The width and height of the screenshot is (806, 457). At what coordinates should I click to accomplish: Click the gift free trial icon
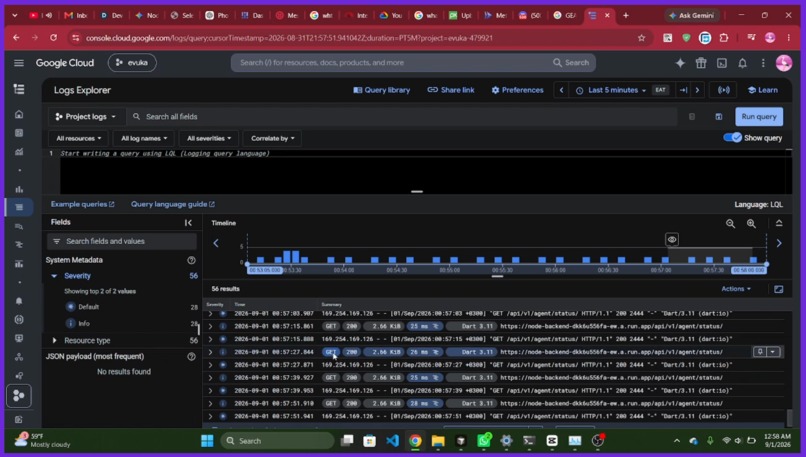coord(701,63)
